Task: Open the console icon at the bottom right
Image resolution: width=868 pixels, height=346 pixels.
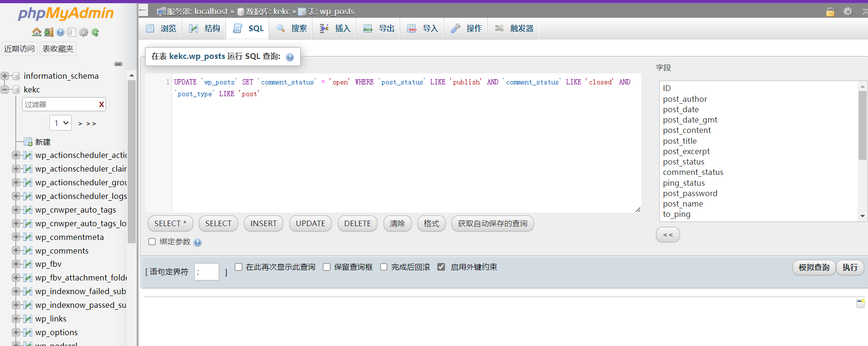Action: pos(860,303)
